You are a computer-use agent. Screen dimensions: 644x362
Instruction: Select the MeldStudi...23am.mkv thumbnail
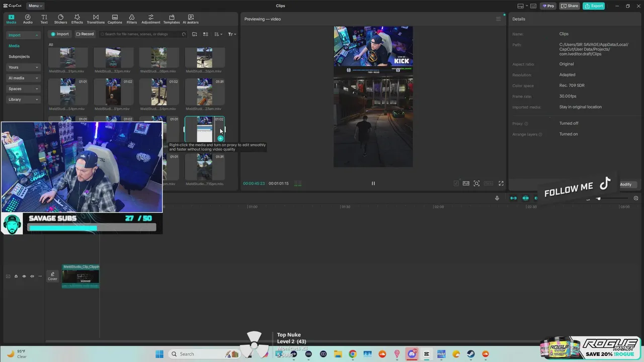(x=205, y=92)
